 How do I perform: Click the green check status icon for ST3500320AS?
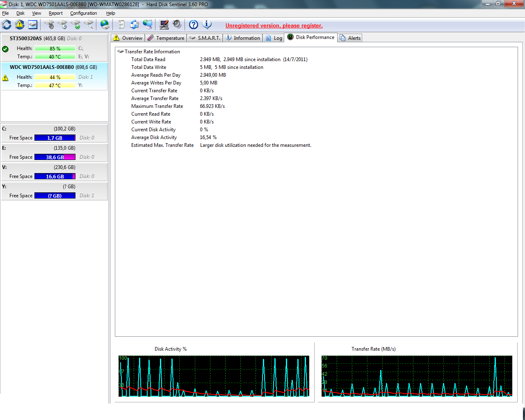tap(5, 49)
